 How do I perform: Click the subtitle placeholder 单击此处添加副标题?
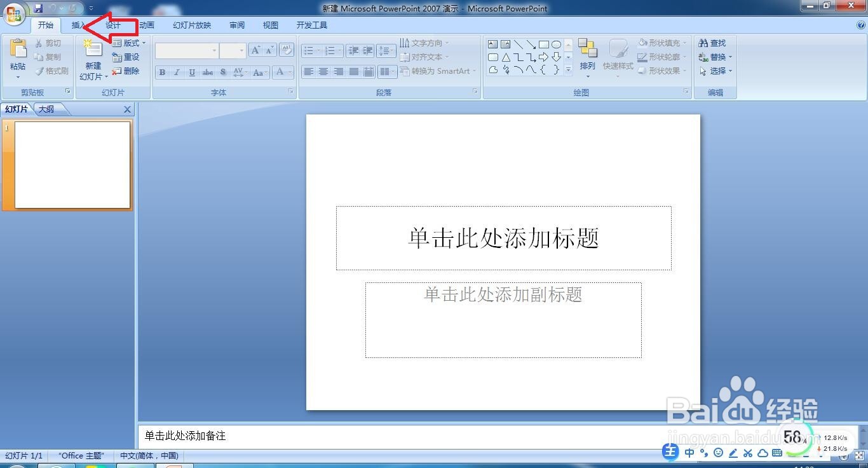coord(503,320)
